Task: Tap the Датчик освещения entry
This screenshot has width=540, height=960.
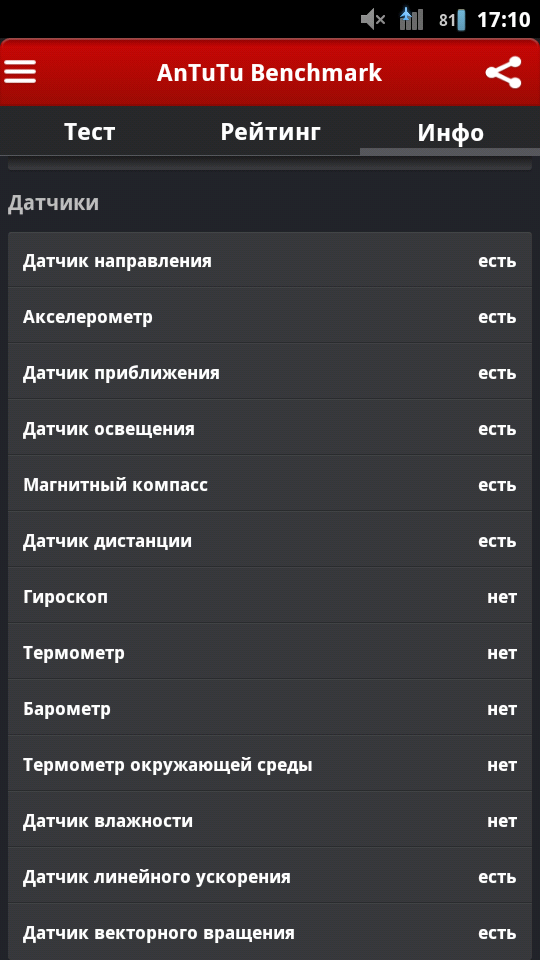Action: point(270,429)
